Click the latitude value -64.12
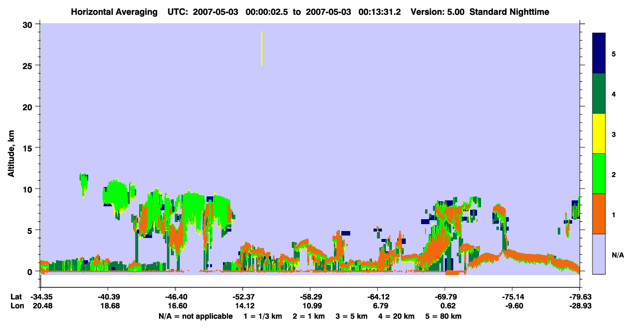This screenshot has width=644, height=330. (377, 297)
